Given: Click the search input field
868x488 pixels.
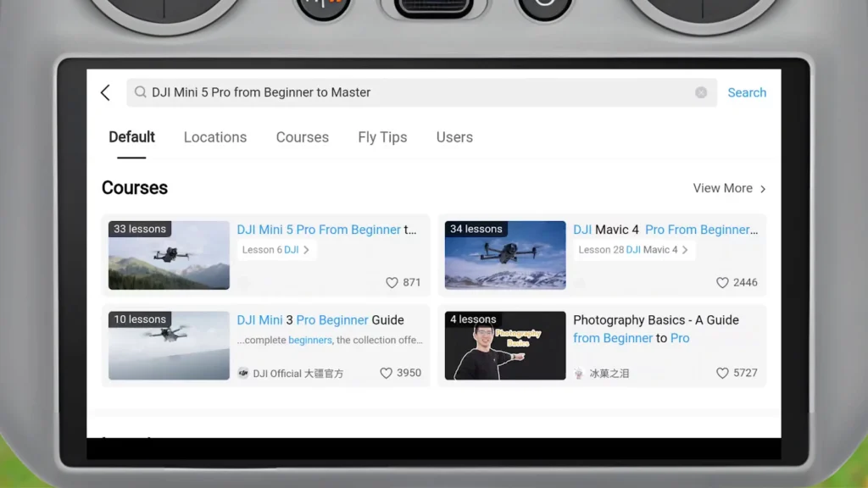Looking at the screenshot, I should 381,92.
